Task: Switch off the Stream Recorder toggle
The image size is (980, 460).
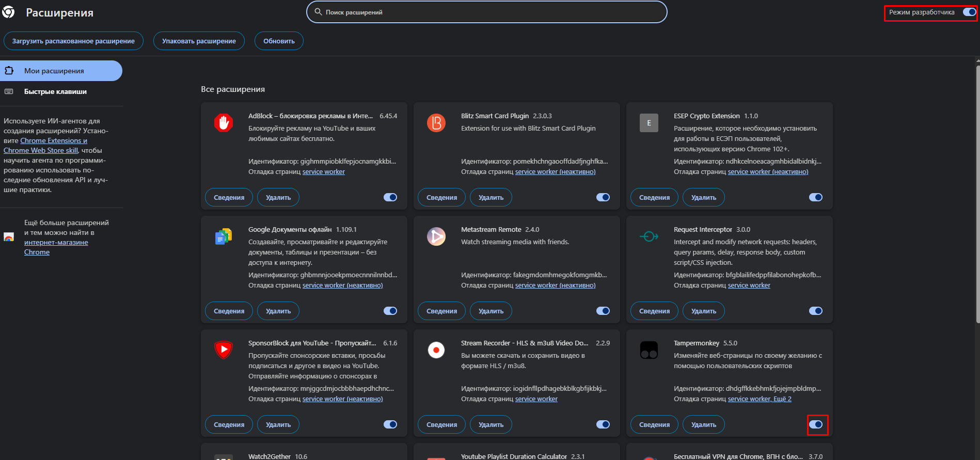Action: [603, 424]
